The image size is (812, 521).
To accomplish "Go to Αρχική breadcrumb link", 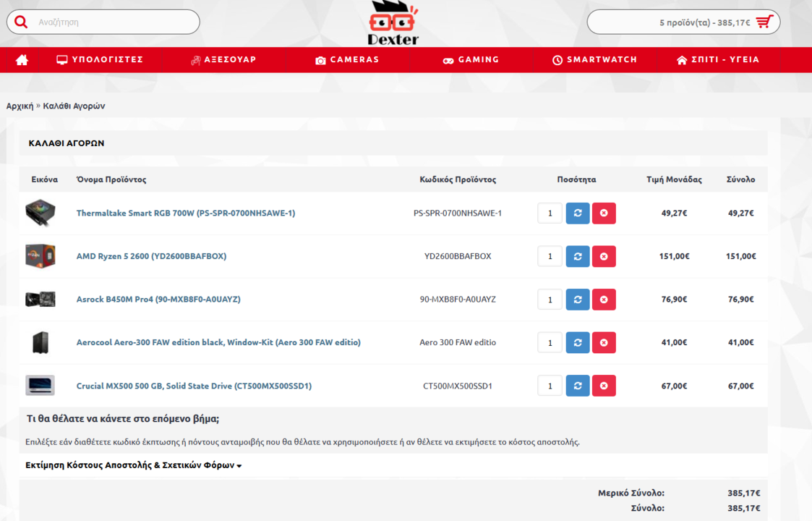I will pos(20,106).
